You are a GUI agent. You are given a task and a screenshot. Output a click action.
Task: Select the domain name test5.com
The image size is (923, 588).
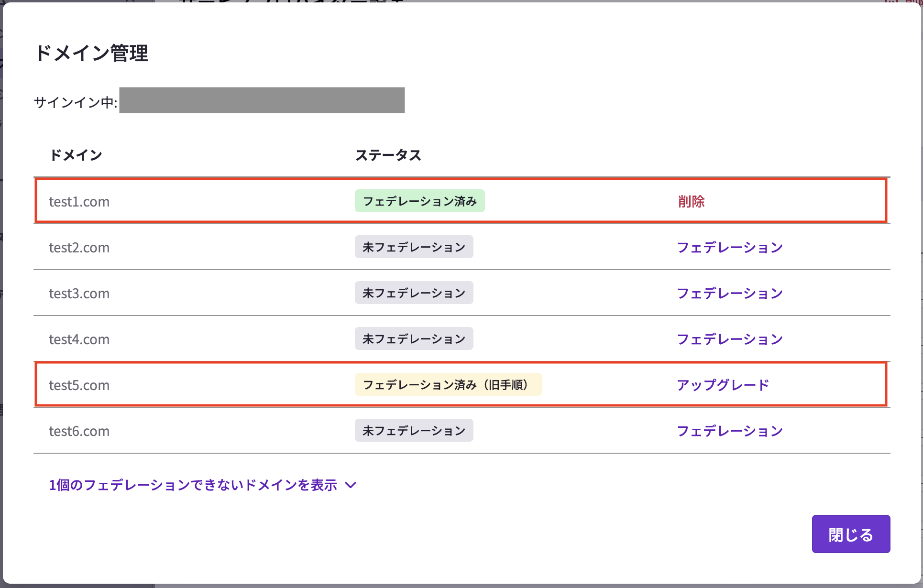tap(79, 385)
